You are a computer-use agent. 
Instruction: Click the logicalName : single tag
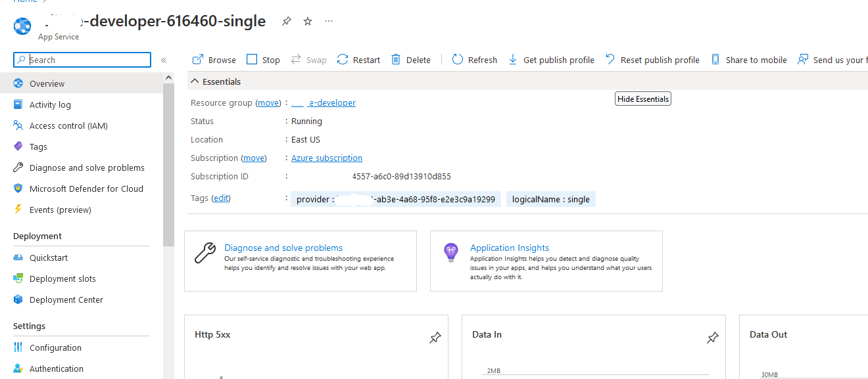551,199
